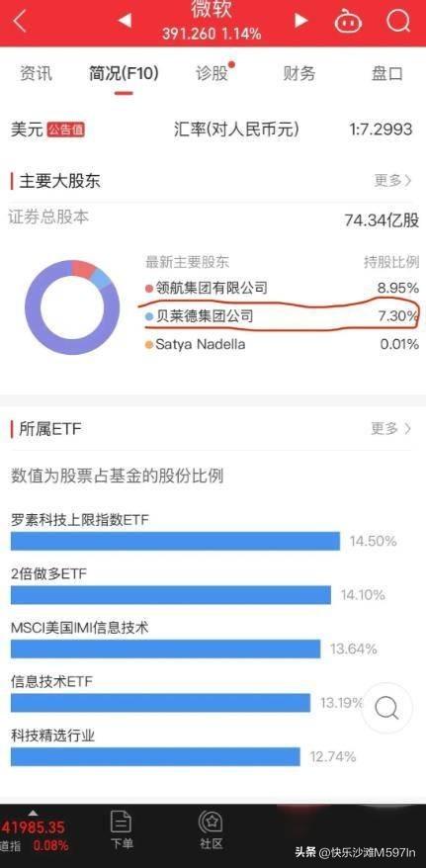Select 贝莱德集团公司 shareholder row

tap(282, 316)
